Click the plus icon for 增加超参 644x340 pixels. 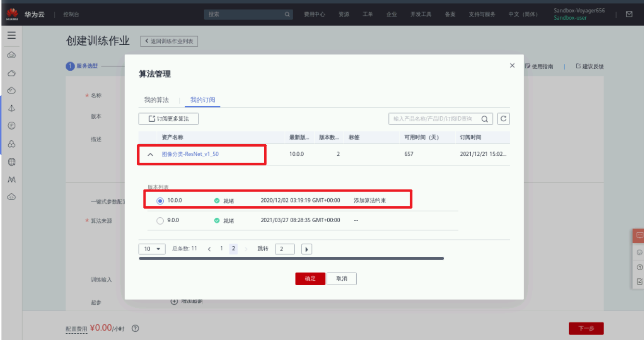[x=175, y=301]
